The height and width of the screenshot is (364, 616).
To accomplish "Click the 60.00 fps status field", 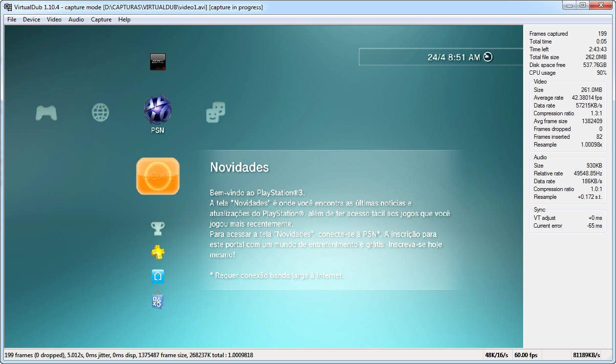I will [526, 355].
